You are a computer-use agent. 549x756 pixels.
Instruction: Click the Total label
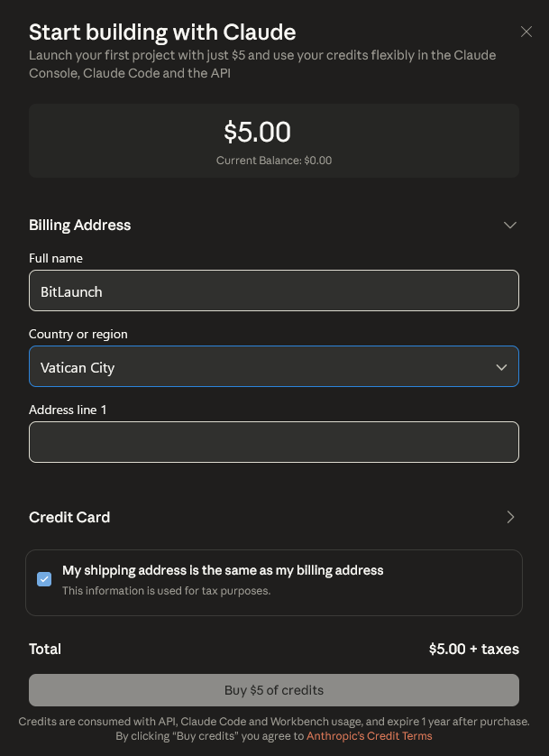[45, 649]
